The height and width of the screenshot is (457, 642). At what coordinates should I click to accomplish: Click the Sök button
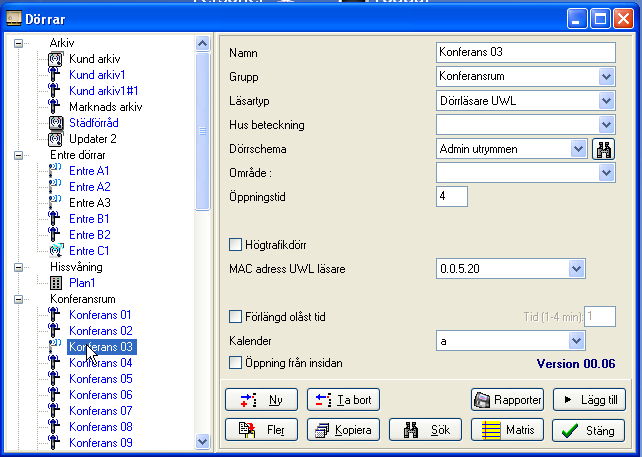click(x=425, y=430)
